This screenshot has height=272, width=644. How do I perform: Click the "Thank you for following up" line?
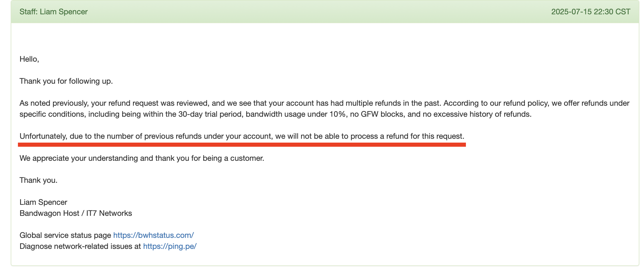tap(66, 81)
